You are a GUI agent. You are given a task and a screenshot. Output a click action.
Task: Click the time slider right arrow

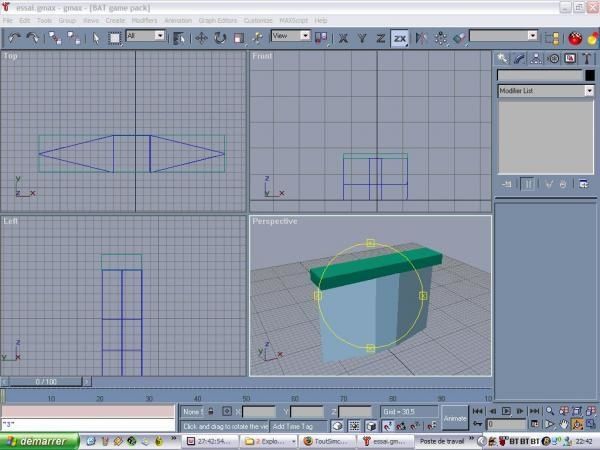[x=87, y=382]
